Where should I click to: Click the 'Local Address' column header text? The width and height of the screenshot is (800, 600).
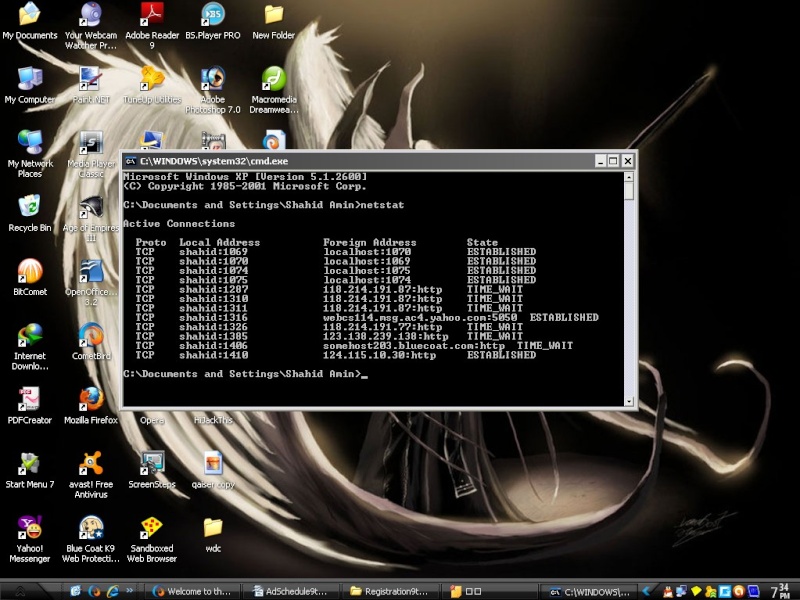click(x=219, y=242)
